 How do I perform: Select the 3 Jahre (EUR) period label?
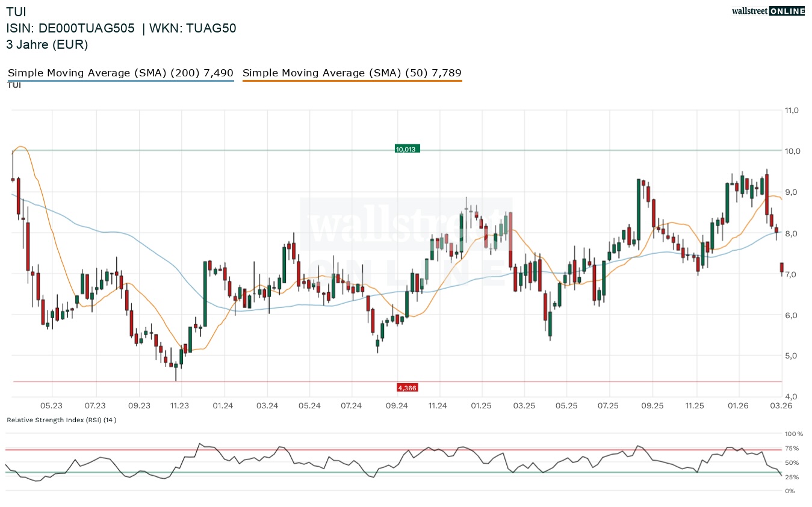pyautogui.click(x=47, y=44)
